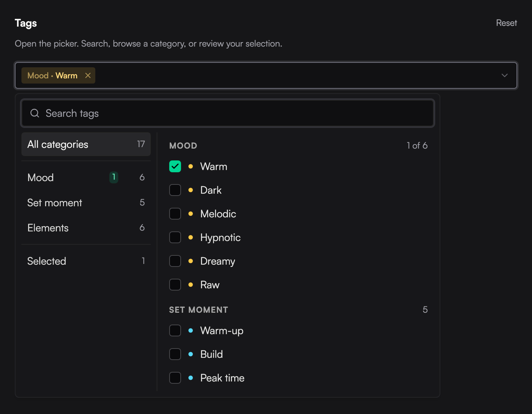Click the Mood selected-count badge
Image resolution: width=532 pixels, height=414 pixels.
click(114, 177)
